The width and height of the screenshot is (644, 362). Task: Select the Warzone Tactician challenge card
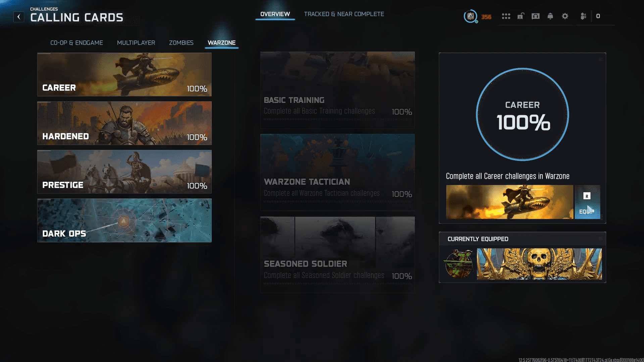pyautogui.click(x=337, y=172)
